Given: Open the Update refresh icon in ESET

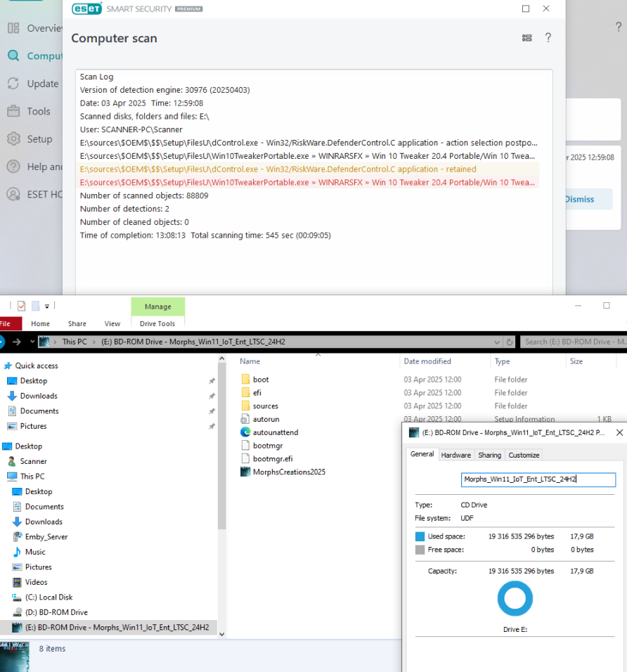Looking at the screenshot, I should [x=14, y=84].
